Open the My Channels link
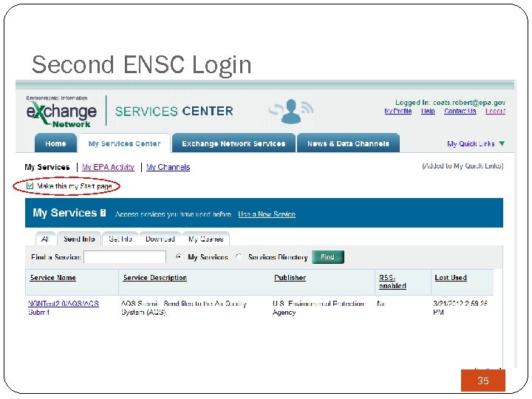Image resolution: width=532 pixels, height=399 pixels. 168,167
